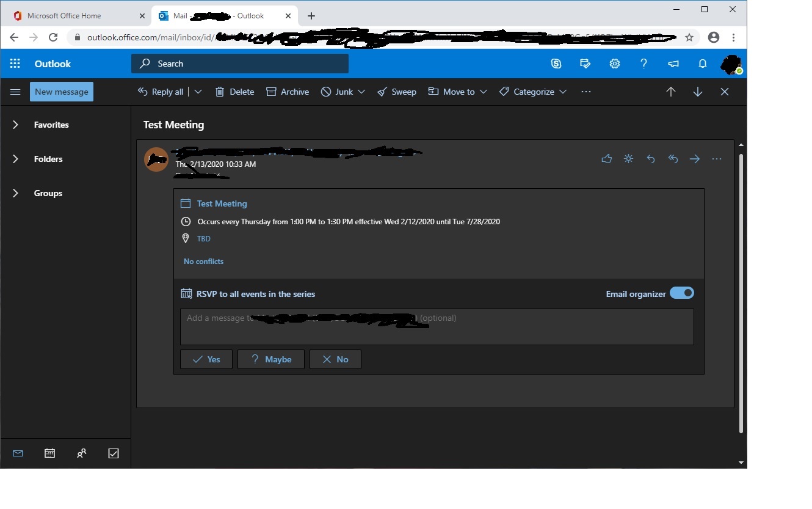Open the Help question mark

click(x=643, y=64)
